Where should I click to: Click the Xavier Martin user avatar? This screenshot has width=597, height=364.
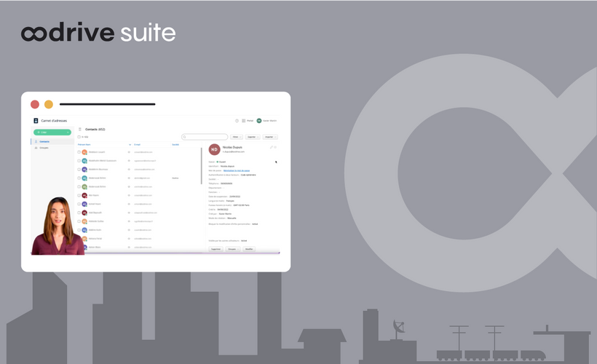258,121
